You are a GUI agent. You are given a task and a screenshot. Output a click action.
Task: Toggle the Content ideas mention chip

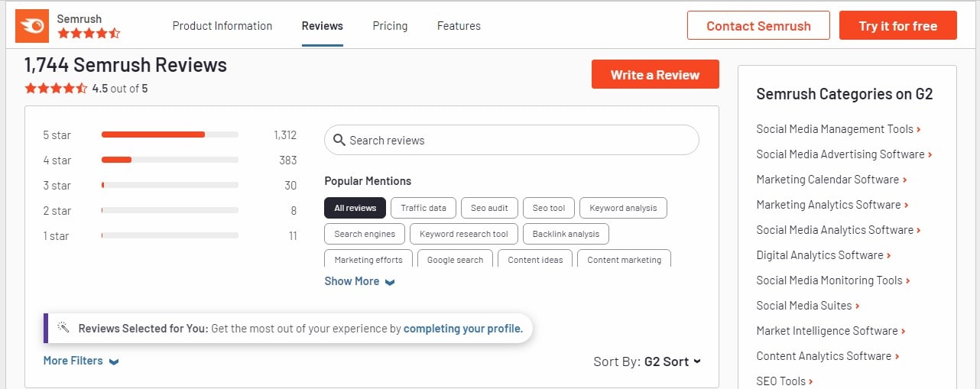tap(535, 258)
